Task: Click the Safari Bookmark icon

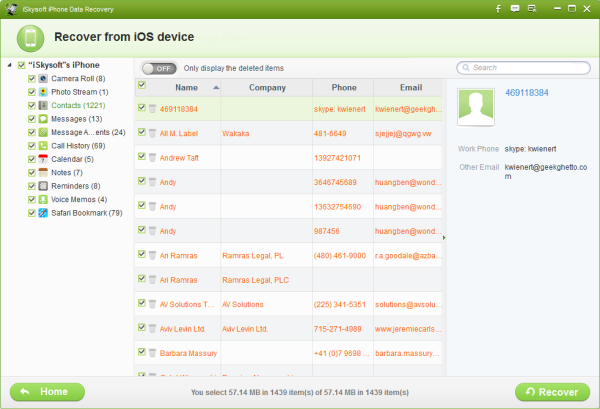Action: pos(43,213)
